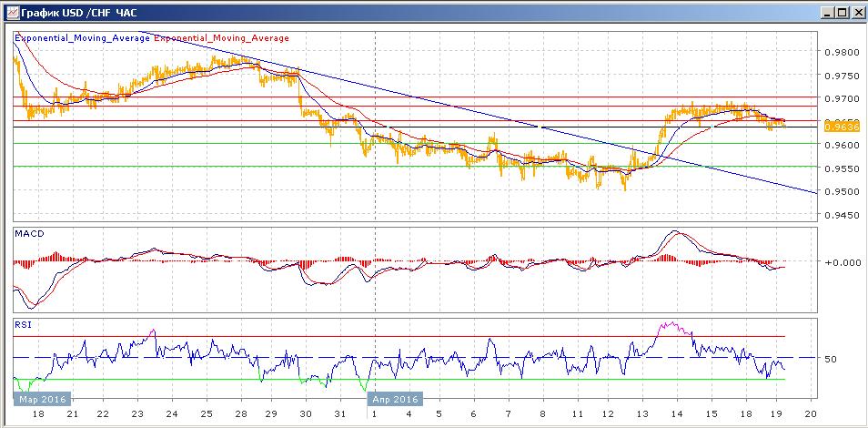Click the График USD/CHF ЧАС title text

(x=78, y=13)
